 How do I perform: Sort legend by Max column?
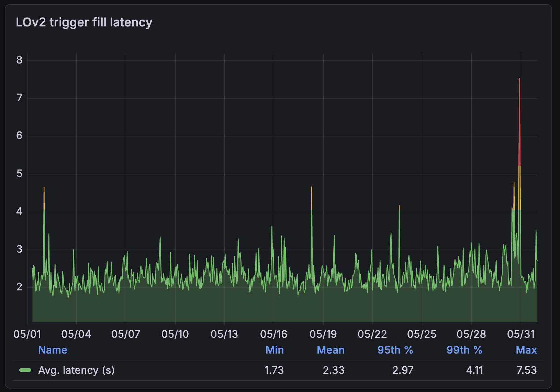526,350
